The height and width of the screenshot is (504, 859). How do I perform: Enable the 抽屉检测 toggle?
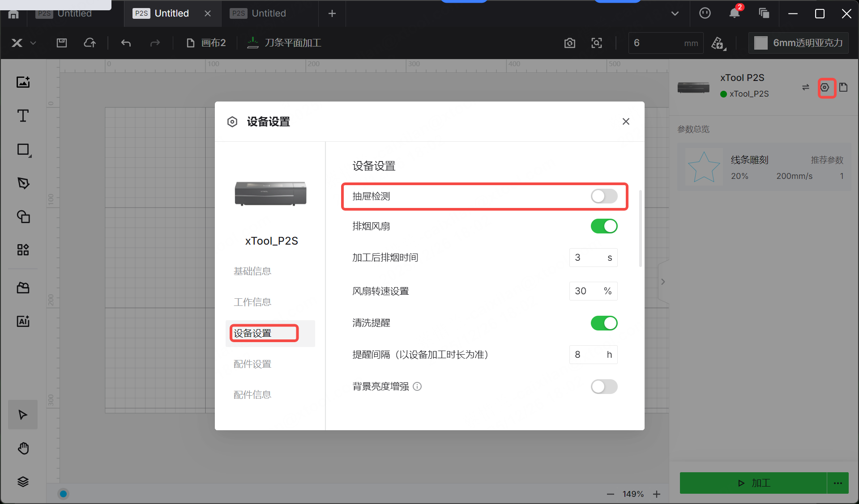[x=603, y=196]
